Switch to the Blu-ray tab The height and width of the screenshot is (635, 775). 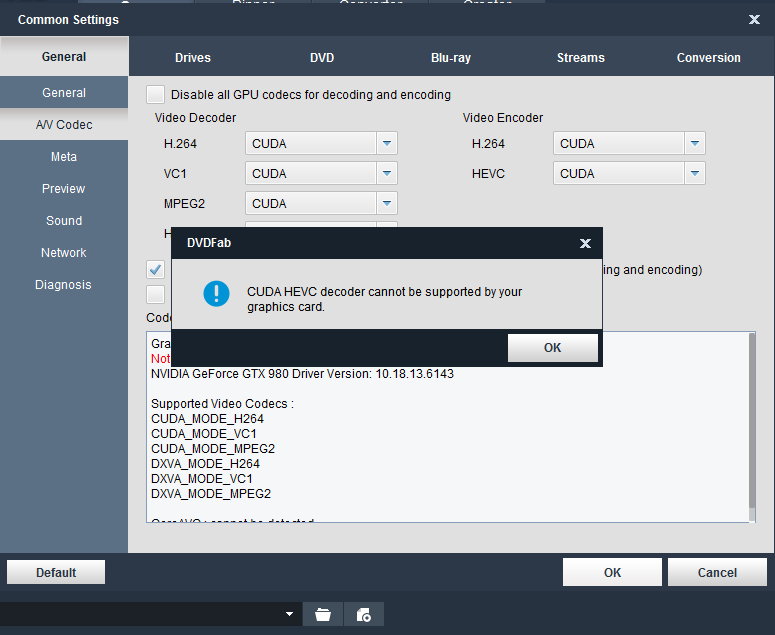[451, 58]
